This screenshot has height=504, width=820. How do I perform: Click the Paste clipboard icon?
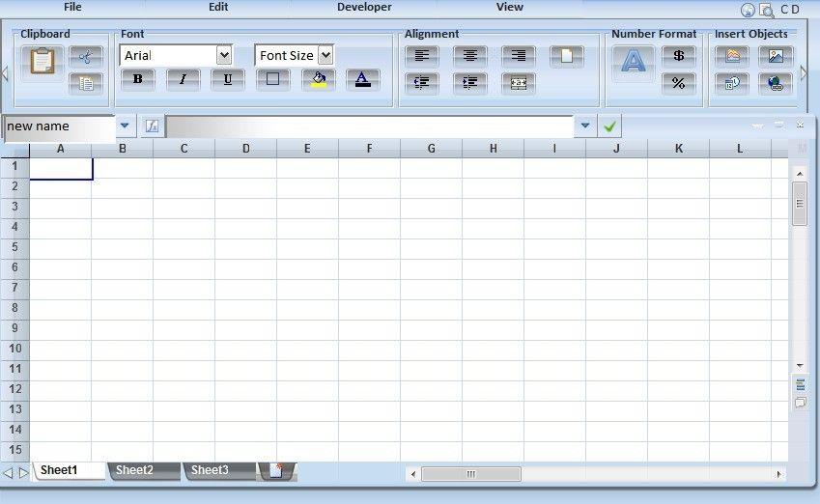(42, 62)
